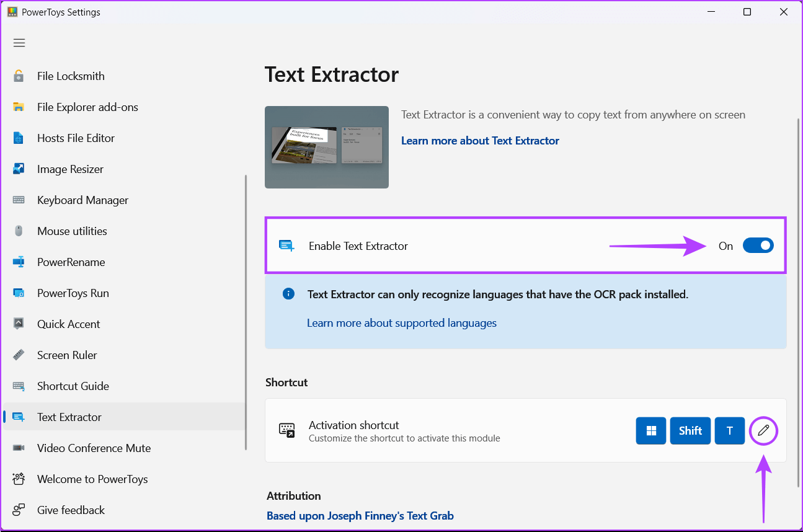Click the T key shortcut button
Viewport: 803px width, 532px height.
pyautogui.click(x=730, y=430)
